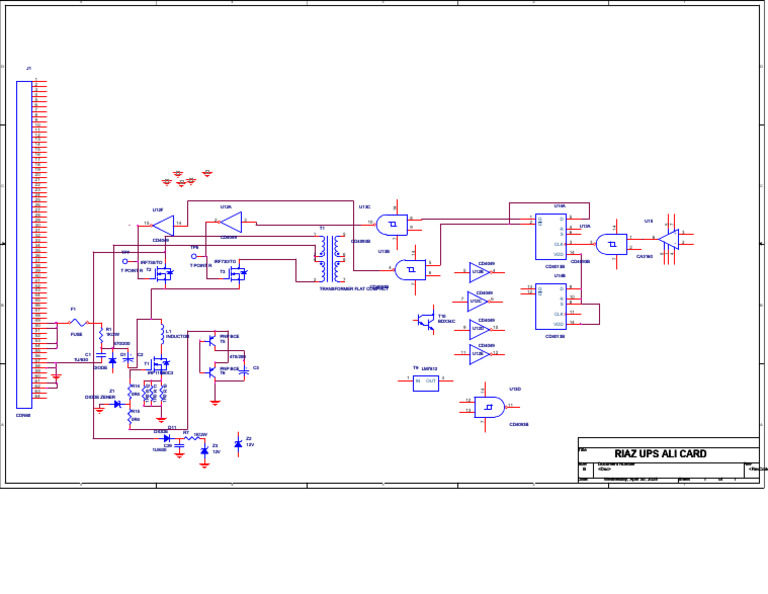The width and height of the screenshot is (768, 594).
Task: Select diode D11 on the bottom rail
Action: [x=169, y=438]
